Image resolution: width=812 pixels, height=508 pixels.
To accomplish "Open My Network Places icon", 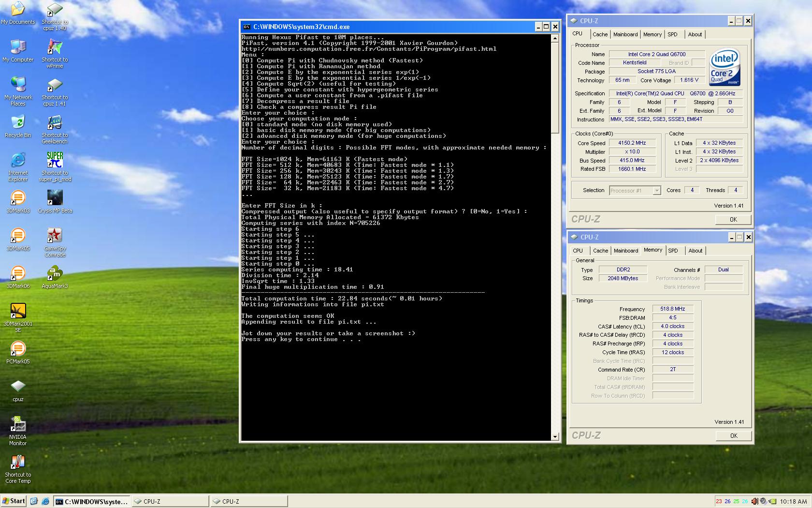I will (x=18, y=91).
